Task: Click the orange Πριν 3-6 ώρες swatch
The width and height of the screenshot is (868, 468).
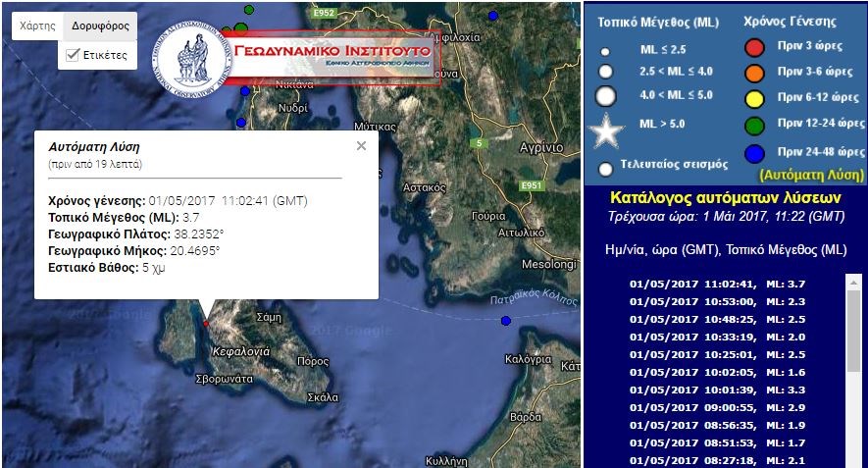Action: click(x=754, y=73)
